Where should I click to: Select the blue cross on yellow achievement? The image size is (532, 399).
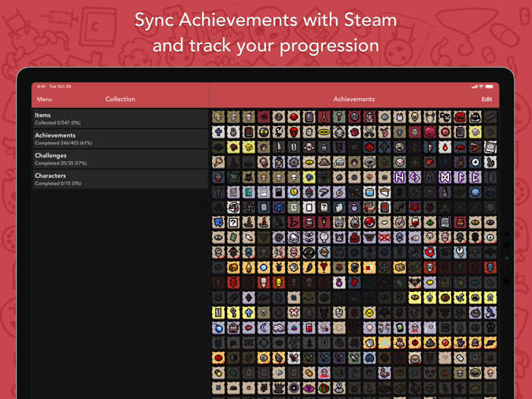point(249,312)
